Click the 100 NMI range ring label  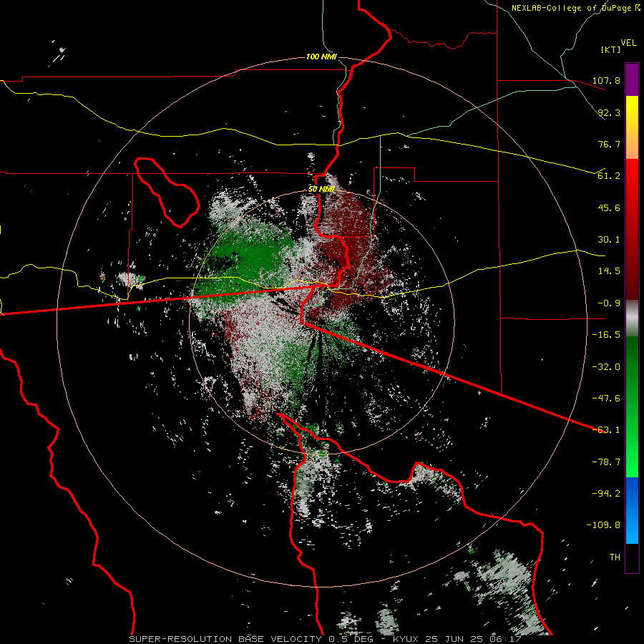click(x=321, y=57)
